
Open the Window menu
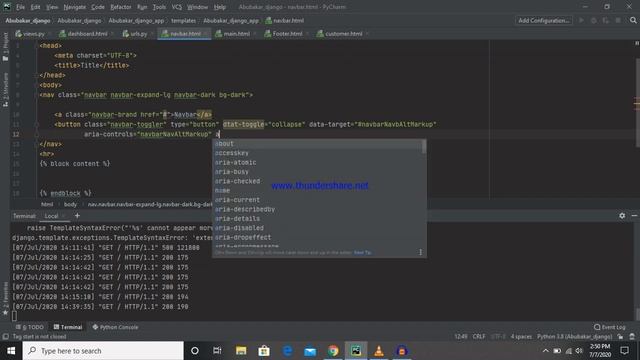pos(198,7)
